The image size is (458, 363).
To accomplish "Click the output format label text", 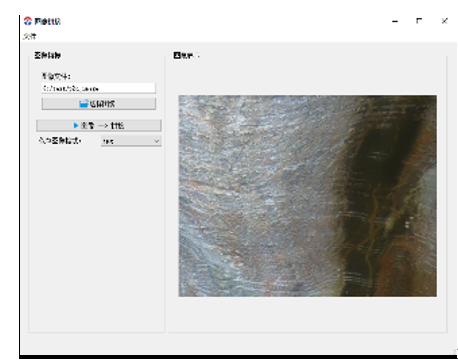I will (60, 141).
